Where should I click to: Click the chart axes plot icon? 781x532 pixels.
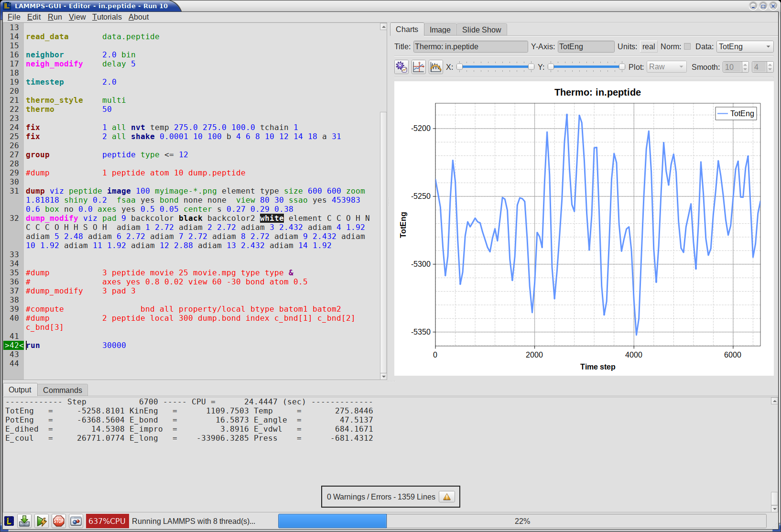[419, 67]
